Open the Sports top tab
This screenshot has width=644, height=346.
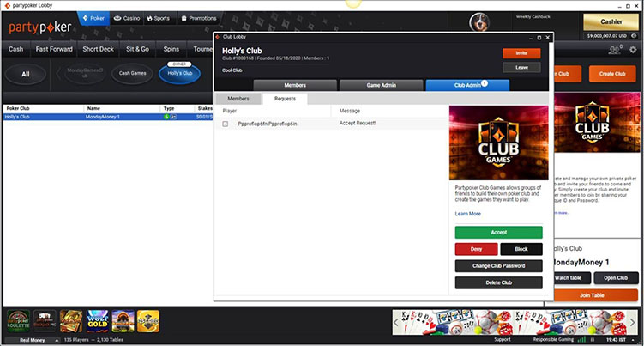point(159,18)
